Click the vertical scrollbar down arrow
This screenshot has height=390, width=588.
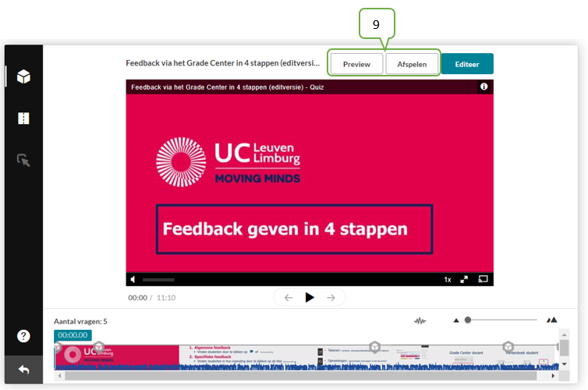564,364
